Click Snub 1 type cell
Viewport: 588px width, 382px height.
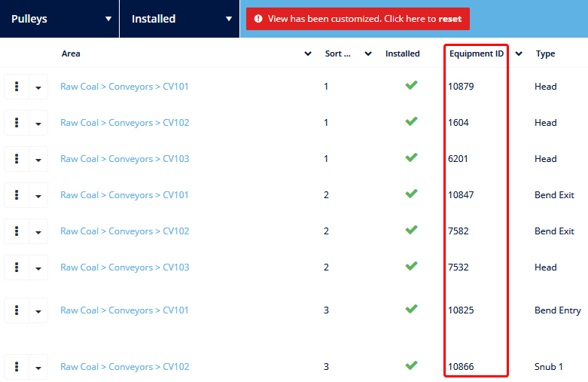click(x=549, y=367)
